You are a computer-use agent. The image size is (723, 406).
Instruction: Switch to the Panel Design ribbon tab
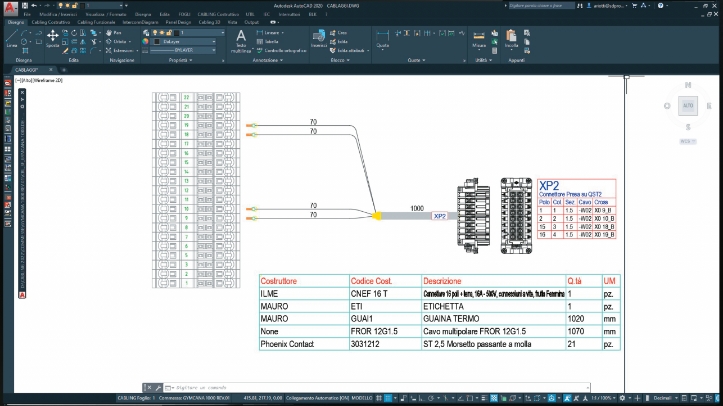click(x=178, y=22)
